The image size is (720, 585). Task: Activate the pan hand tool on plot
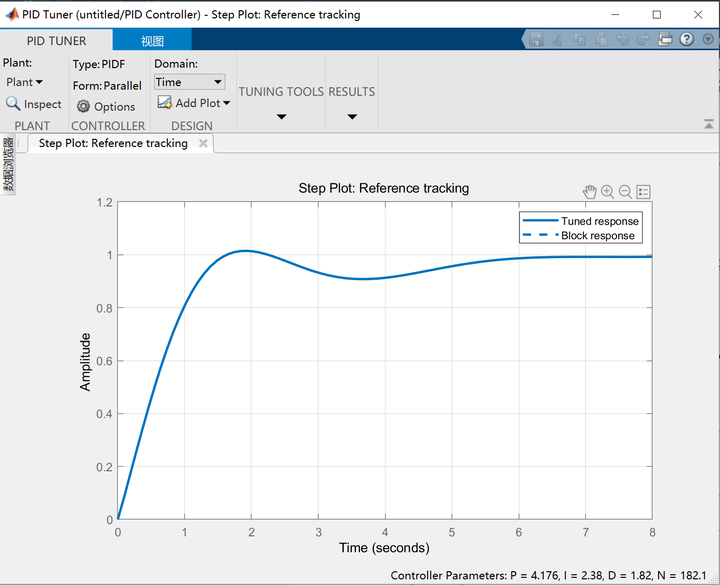(590, 191)
